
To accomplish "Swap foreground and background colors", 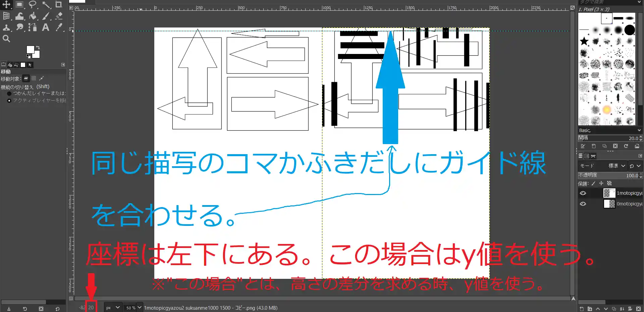I will click(x=38, y=47).
